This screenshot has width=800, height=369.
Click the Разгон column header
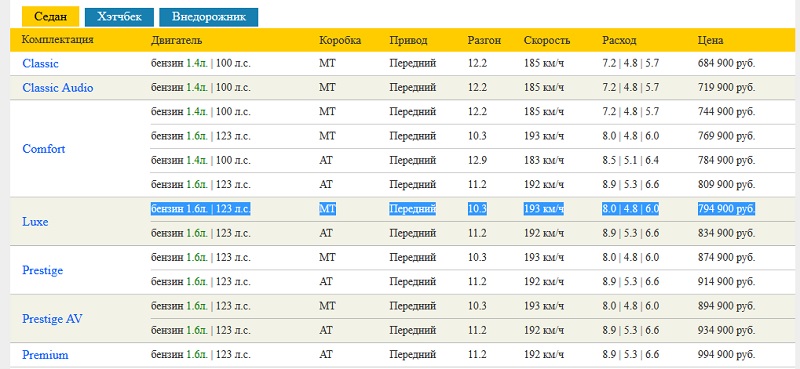(484, 40)
